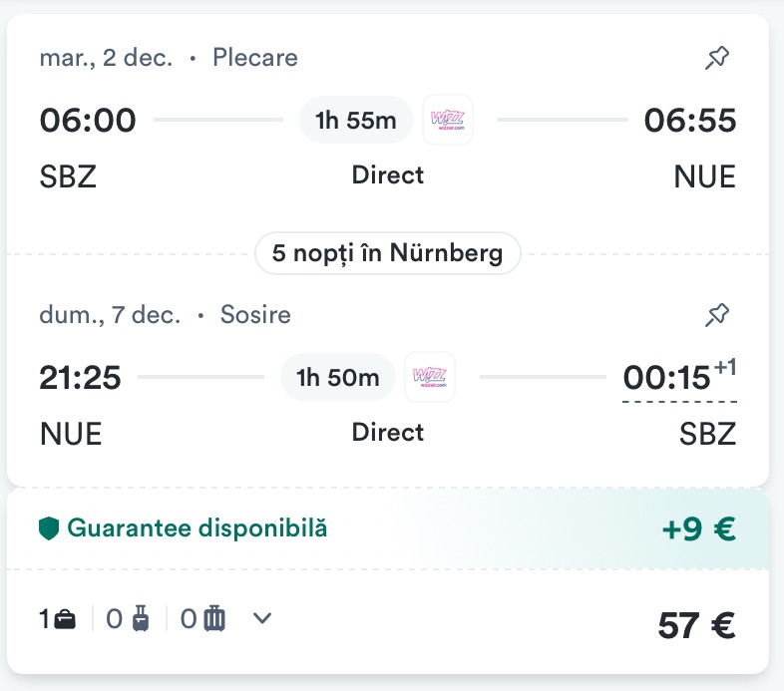
Task: Click the outbound Direct label
Action: tap(388, 175)
